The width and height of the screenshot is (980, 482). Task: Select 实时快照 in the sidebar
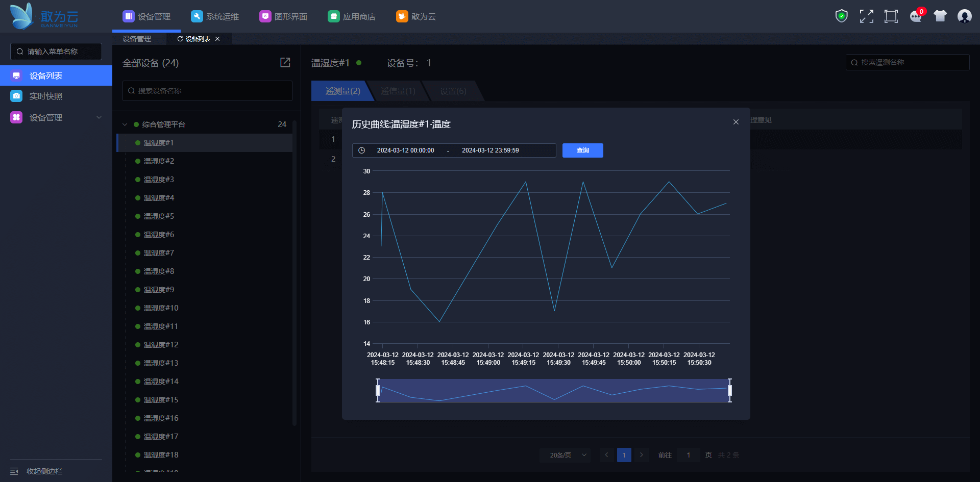point(46,96)
